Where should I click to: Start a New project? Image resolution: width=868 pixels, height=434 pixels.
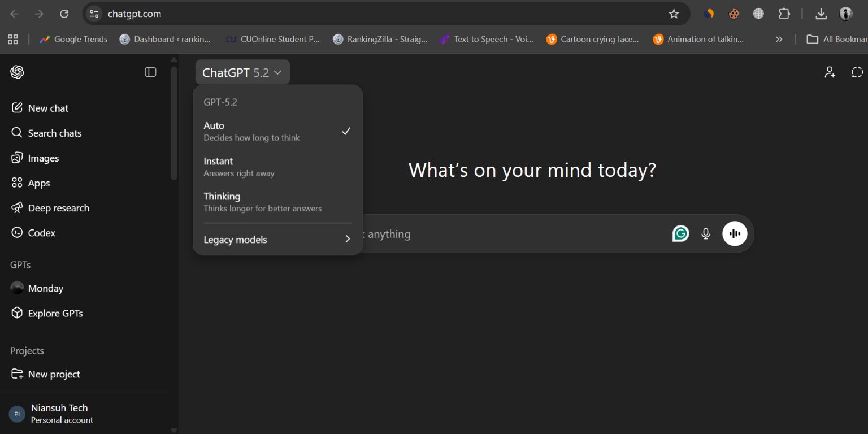coord(54,374)
